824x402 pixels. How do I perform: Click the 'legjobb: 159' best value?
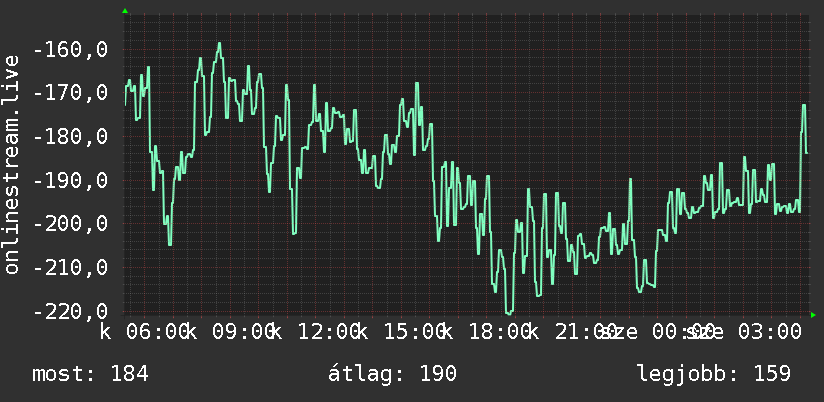coord(714,374)
